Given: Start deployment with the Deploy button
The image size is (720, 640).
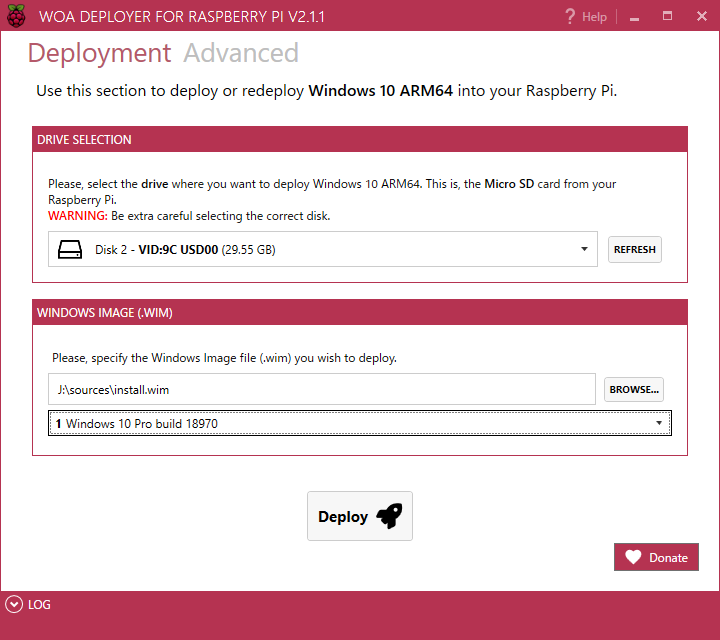Looking at the screenshot, I should (x=360, y=516).
